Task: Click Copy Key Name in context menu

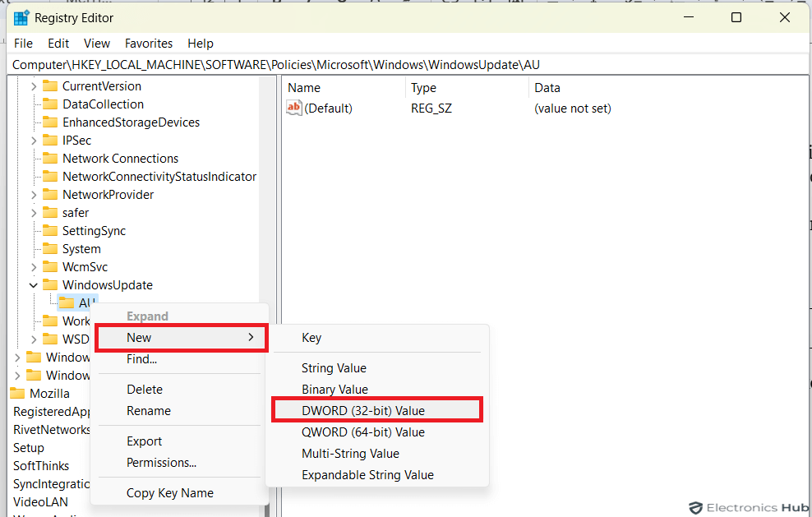Action: click(169, 493)
